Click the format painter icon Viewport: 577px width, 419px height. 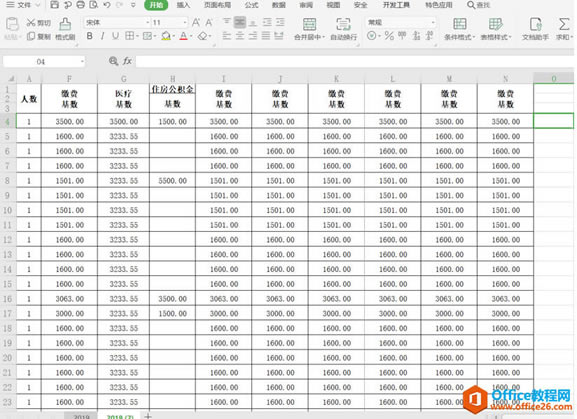point(65,24)
